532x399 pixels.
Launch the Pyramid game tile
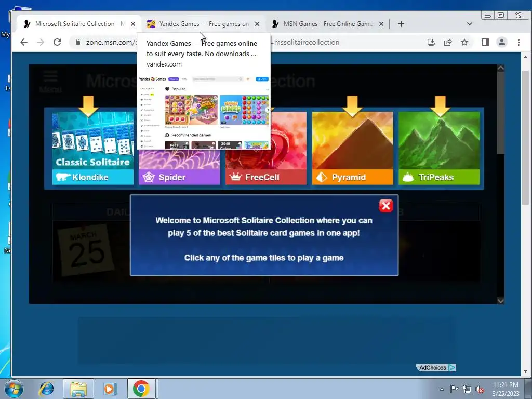point(353,148)
